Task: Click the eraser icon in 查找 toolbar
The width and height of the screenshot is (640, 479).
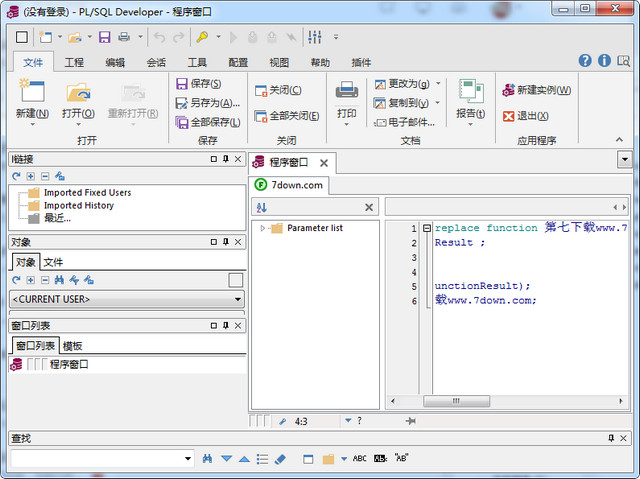Action: tap(279, 459)
